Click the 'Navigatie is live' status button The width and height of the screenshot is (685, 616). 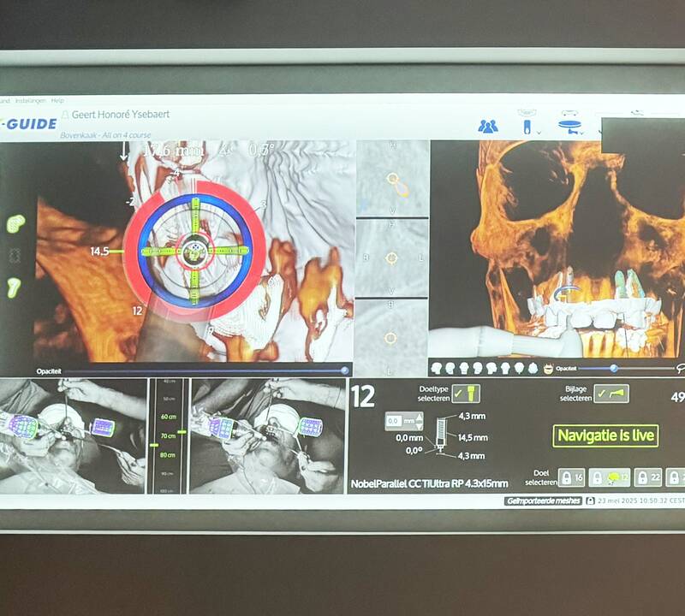(605, 435)
